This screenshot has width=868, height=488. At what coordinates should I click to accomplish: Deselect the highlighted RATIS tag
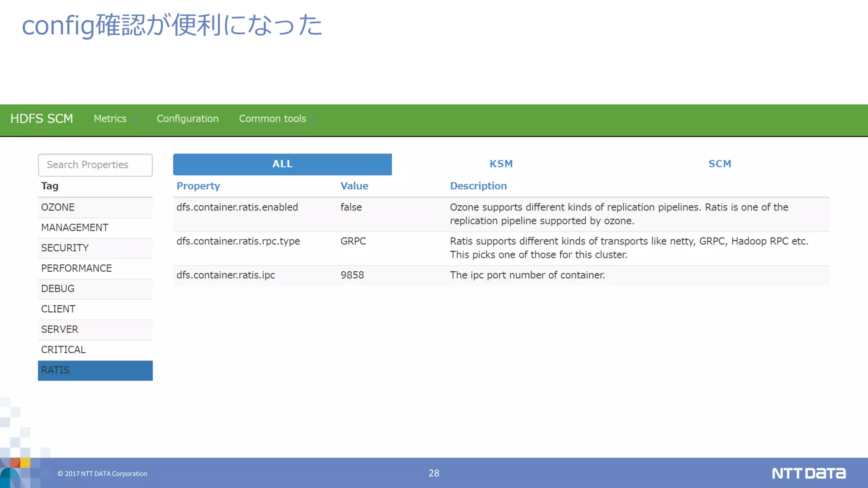pyautogui.click(x=95, y=370)
